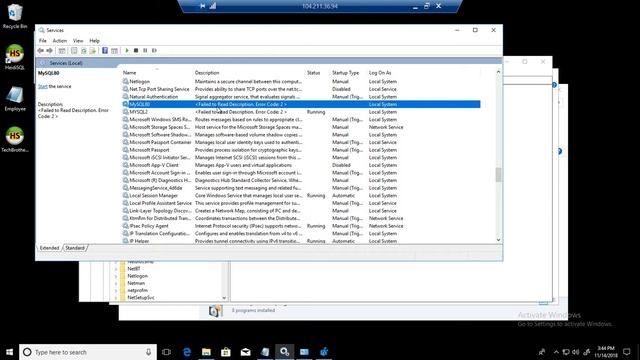Open the TechBrothers desktop shortcut
The image size is (640, 360).
[15, 140]
